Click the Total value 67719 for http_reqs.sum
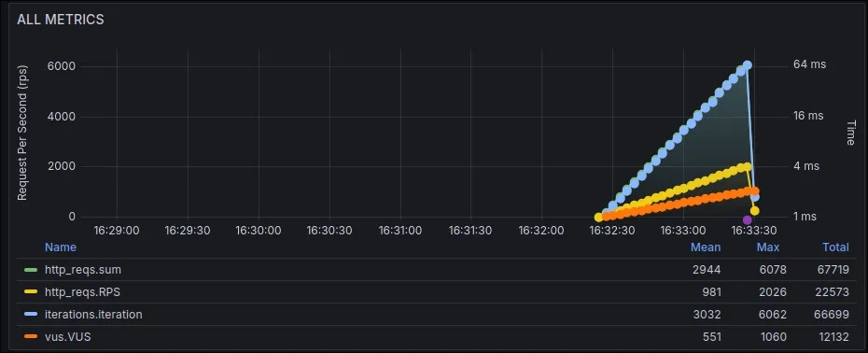The width and height of the screenshot is (868, 353). coord(833,270)
